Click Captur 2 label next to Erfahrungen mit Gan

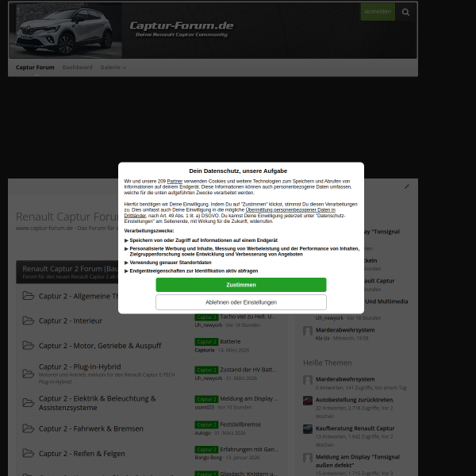206,450
